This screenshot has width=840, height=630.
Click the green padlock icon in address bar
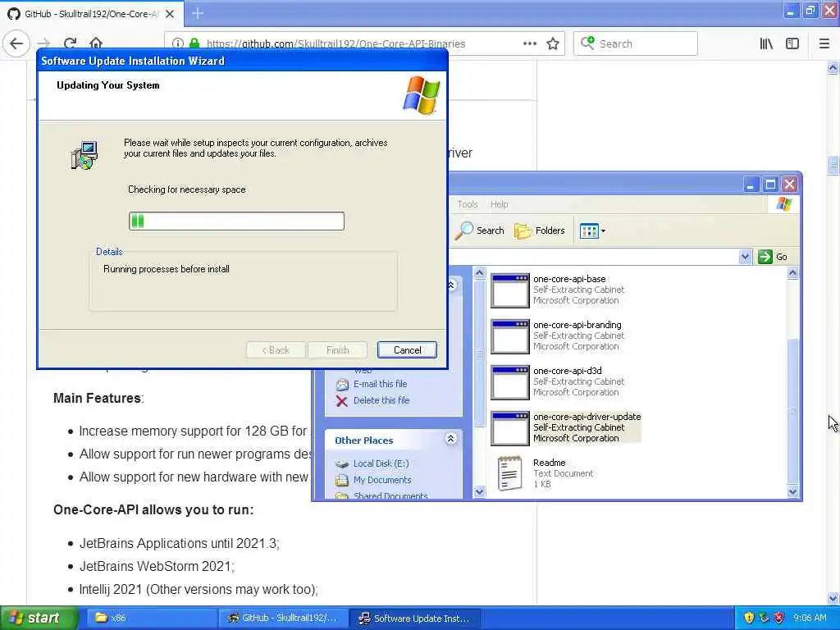tap(194, 43)
